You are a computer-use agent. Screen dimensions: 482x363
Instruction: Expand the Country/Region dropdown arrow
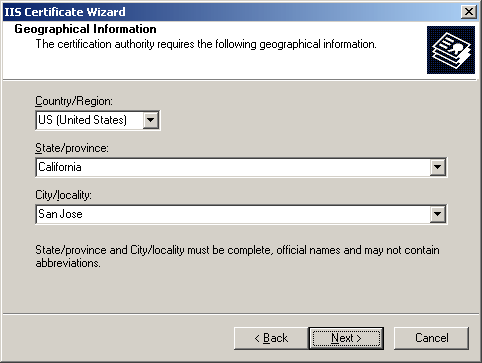pyautogui.click(x=151, y=120)
